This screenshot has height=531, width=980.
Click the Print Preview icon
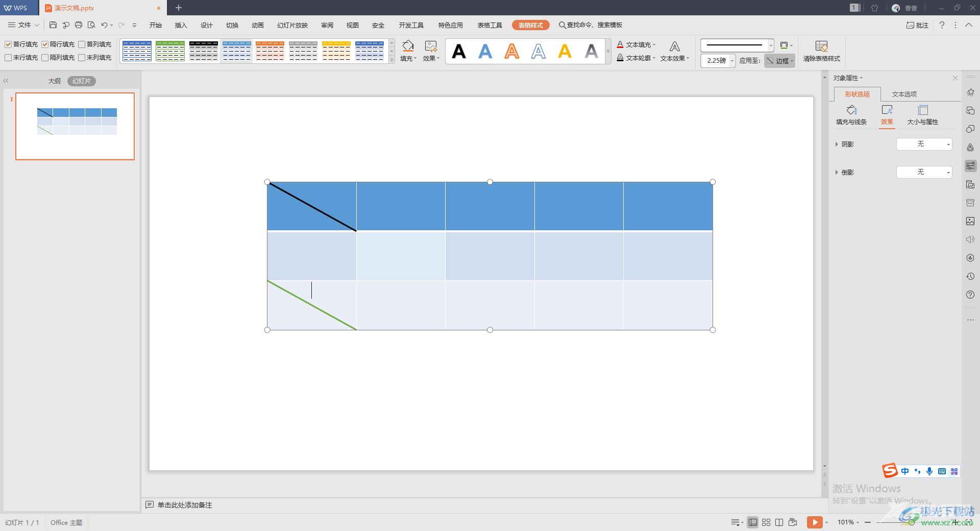tap(91, 25)
